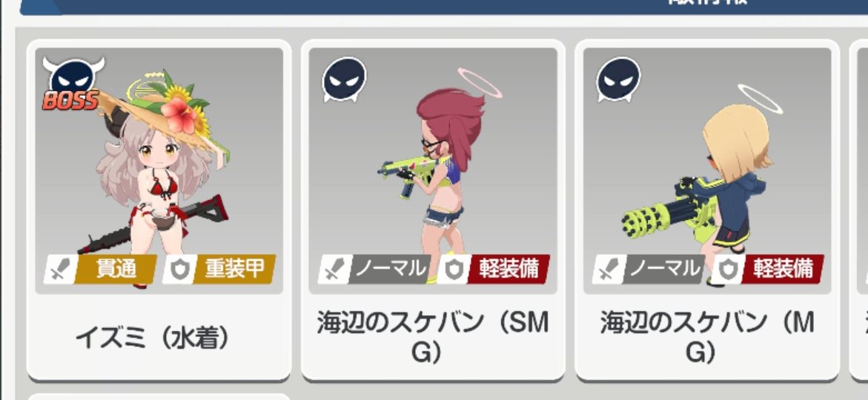
Task: Click sword icon on MG card
Action: (x=608, y=270)
